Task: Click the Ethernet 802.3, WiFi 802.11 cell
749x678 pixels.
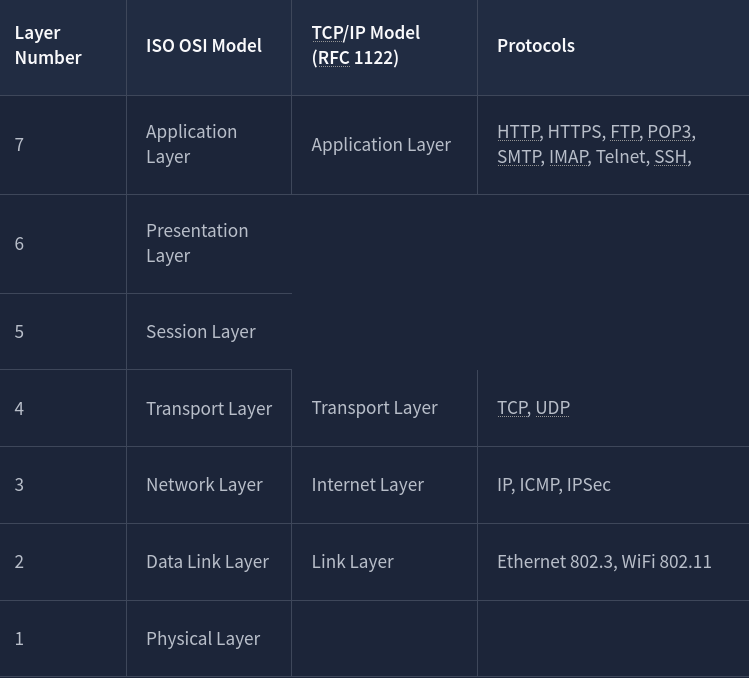Action: click(x=604, y=562)
